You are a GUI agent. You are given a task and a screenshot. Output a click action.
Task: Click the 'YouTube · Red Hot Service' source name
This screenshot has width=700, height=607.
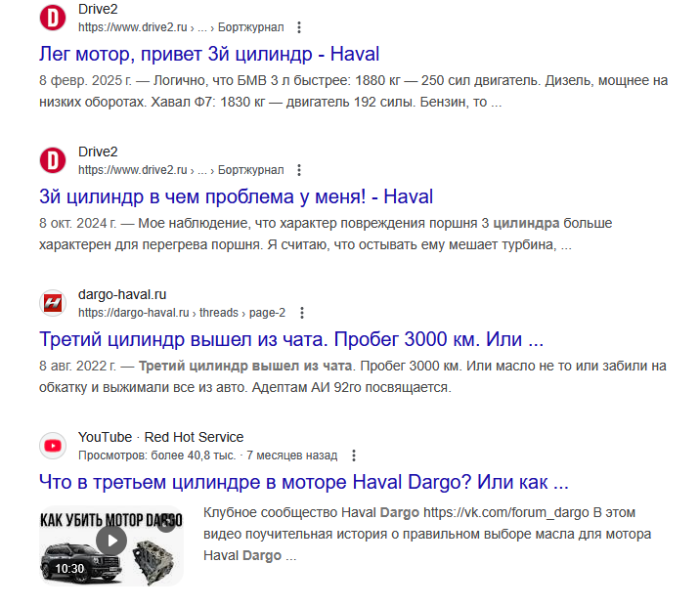(160, 437)
